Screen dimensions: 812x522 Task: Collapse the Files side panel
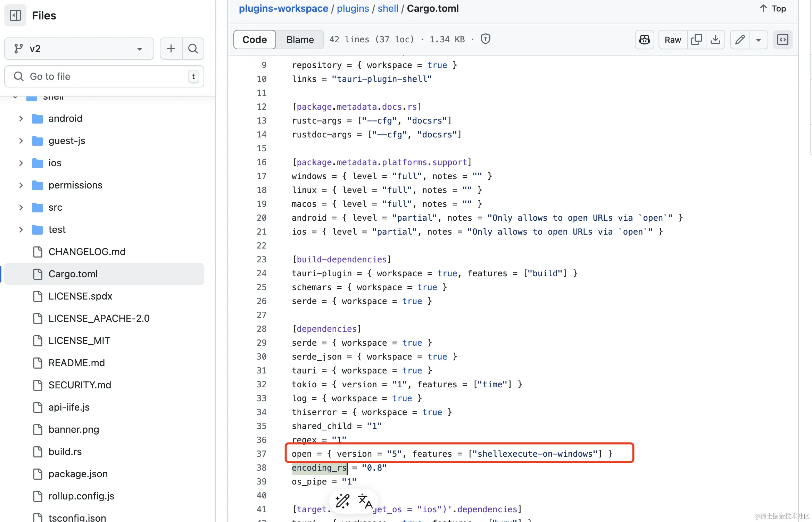click(15, 15)
